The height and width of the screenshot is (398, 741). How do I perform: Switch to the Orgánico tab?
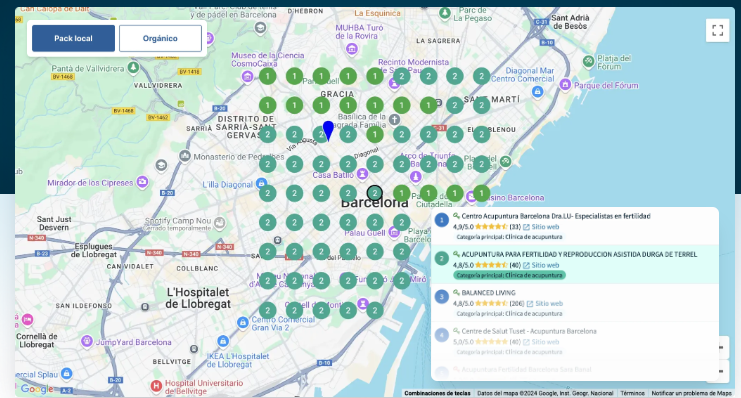(160, 38)
